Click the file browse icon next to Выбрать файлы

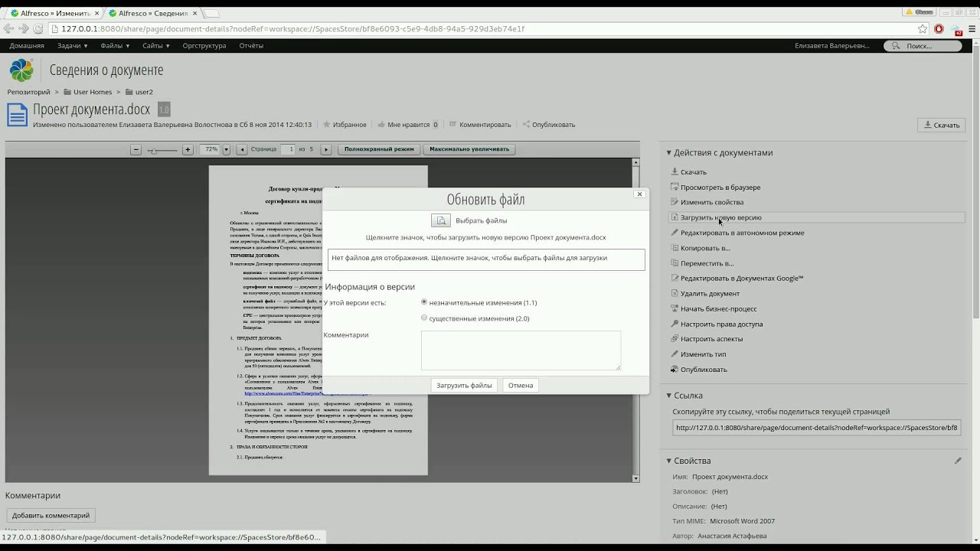pyautogui.click(x=440, y=220)
